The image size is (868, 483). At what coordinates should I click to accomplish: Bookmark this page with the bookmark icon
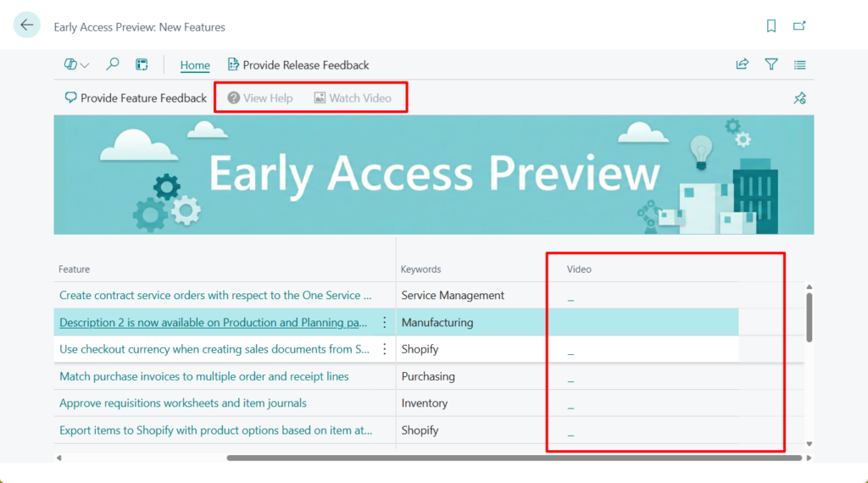[x=771, y=26]
